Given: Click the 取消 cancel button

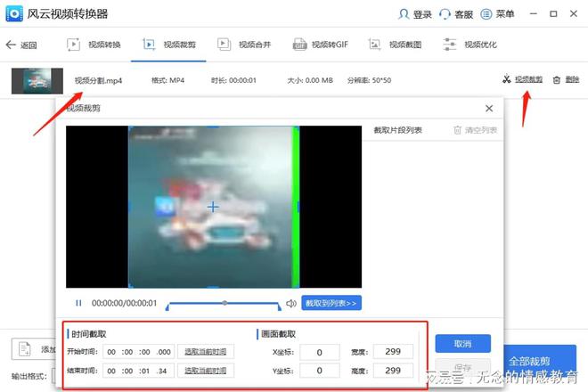Looking at the screenshot, I should pyautogui.click(x=462, y=343).
